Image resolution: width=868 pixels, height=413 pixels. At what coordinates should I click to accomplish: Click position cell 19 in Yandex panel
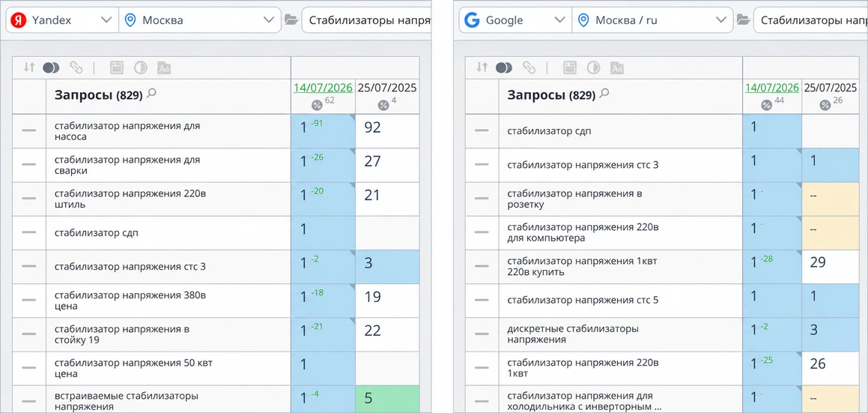pyautogui.click(x=387, y=301)
